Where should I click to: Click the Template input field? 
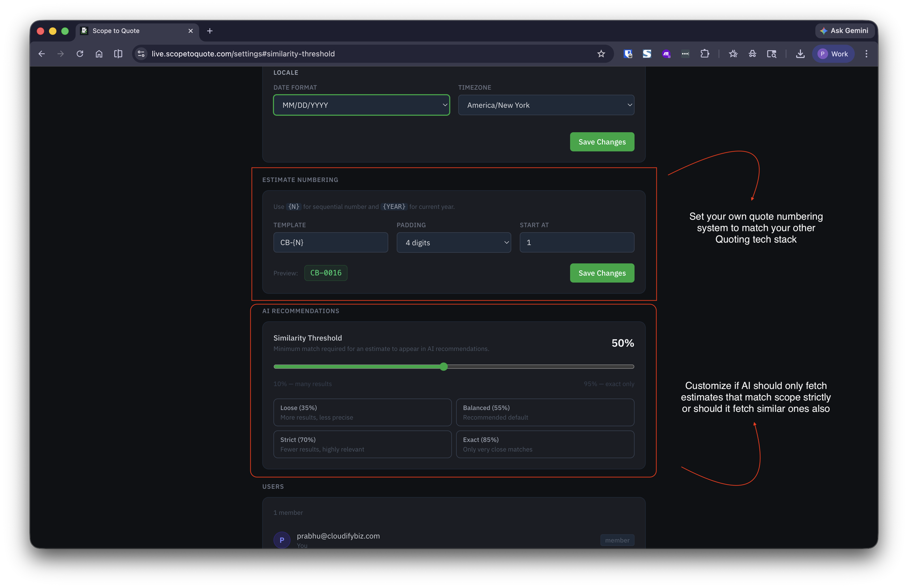pyautogui.click(x=330, y=243)
